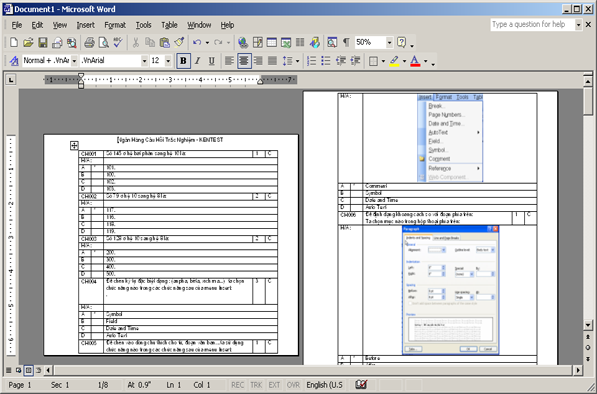Viewport: 597px width, 394px height.
Task: Open the Table menu
Action: coord(169,25)
